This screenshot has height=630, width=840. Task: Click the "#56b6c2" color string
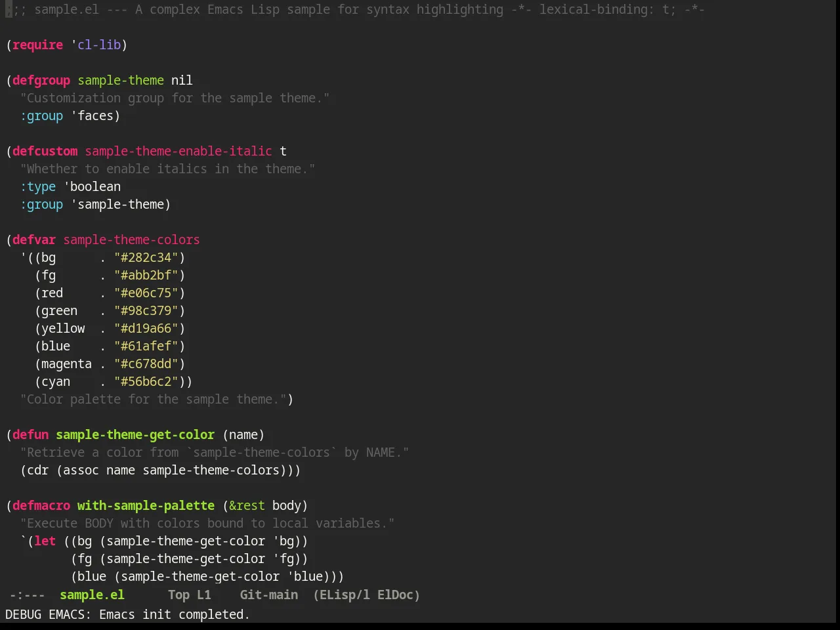(x=146, y=381)
